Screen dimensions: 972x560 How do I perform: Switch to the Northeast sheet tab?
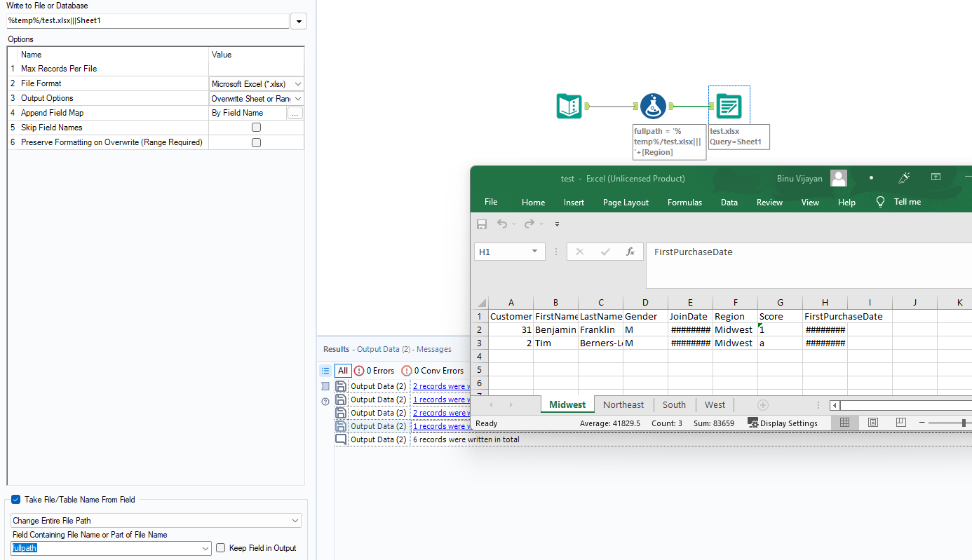point(623,404)
